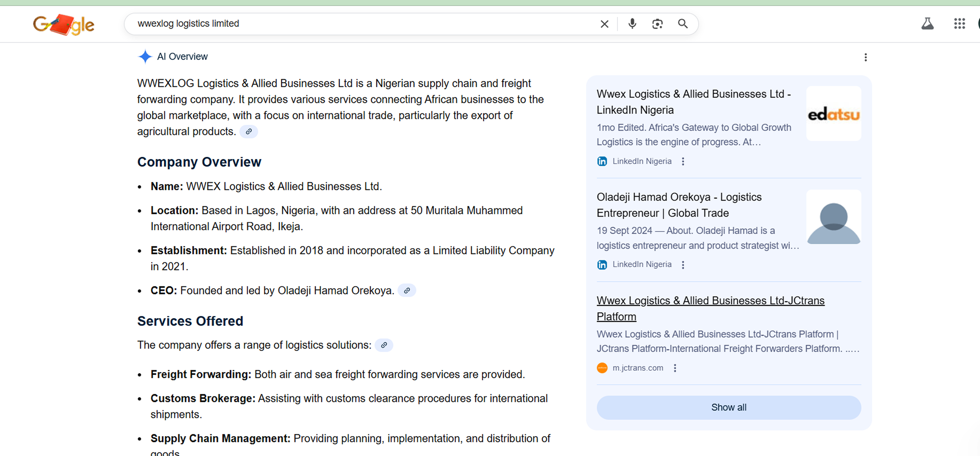980x456 pixels.
Task: Clear the search box with X
Action: click(x=604, y=24)
